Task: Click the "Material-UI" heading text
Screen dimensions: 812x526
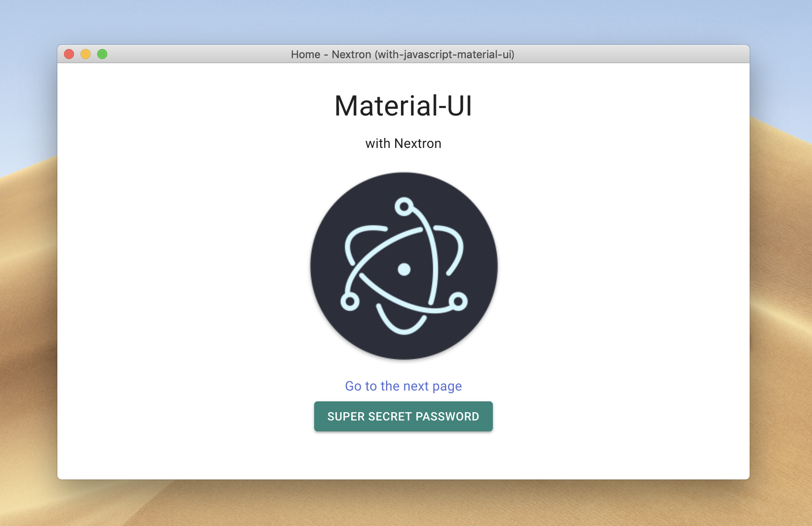Action: [403, 106]
